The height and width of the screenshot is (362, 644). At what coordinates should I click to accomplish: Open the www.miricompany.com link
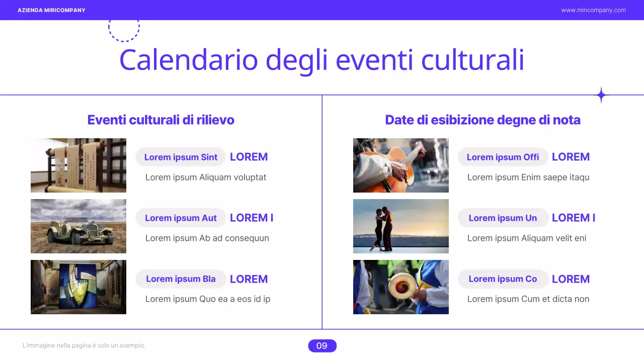(593, 10)
